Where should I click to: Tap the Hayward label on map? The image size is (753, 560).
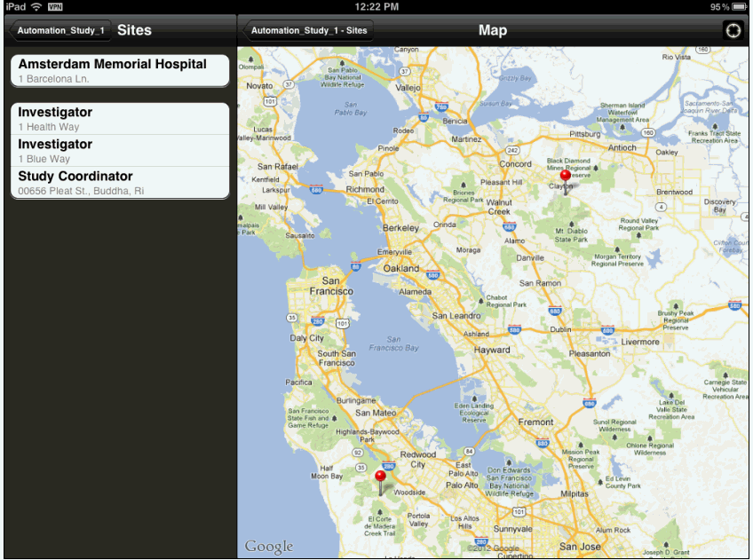492,350
